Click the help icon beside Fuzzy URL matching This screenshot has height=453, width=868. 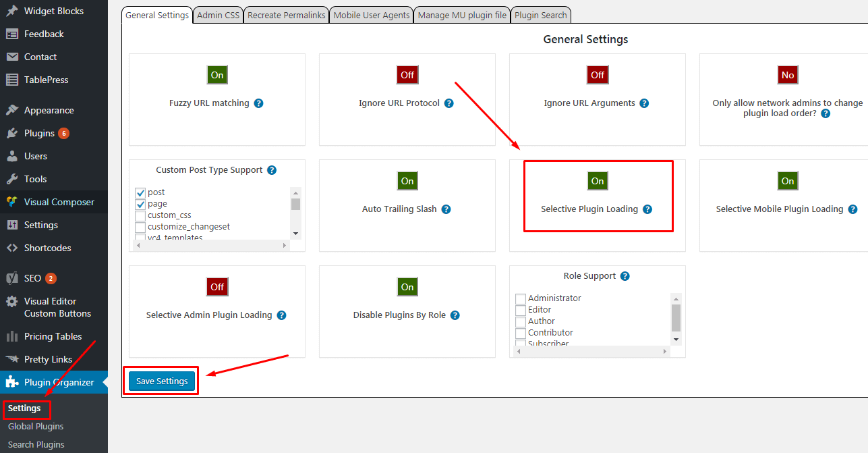[258, 103]
